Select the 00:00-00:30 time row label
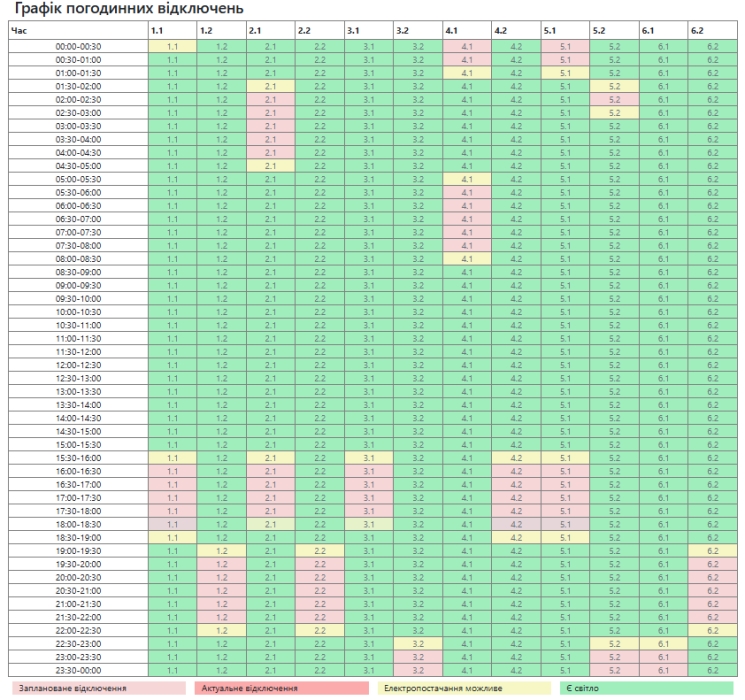This screenshot has width=745, height=700. [75, 46]
